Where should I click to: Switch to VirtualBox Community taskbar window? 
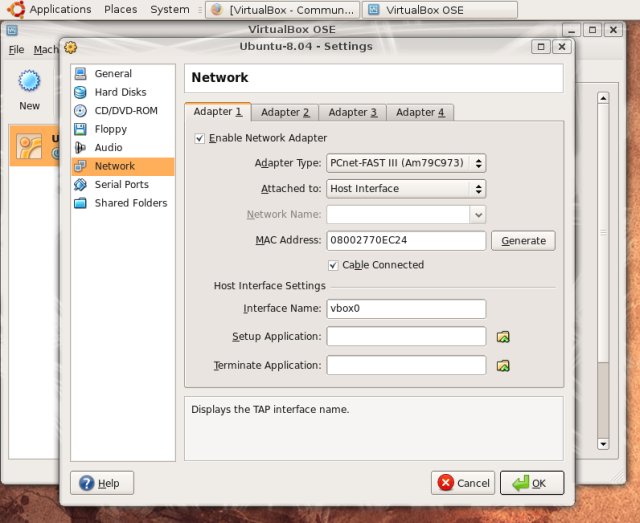pyautogui.click(x=282, y=10)
